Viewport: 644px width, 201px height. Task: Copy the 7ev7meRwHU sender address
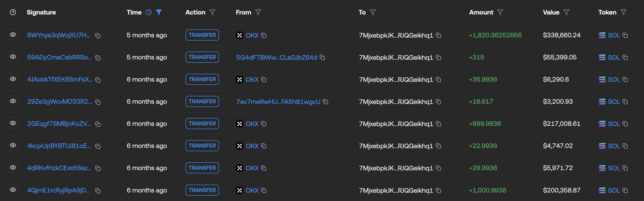325,102
